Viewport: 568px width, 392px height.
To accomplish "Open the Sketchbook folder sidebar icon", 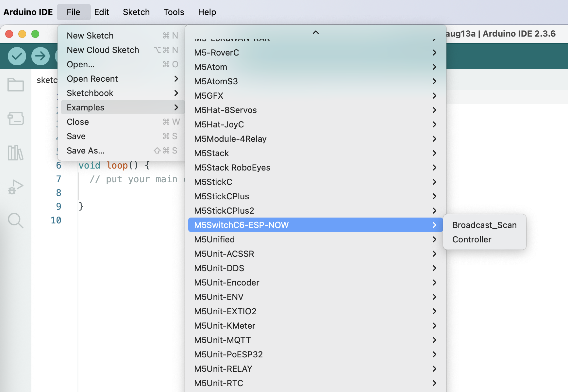I will (16, 85).
